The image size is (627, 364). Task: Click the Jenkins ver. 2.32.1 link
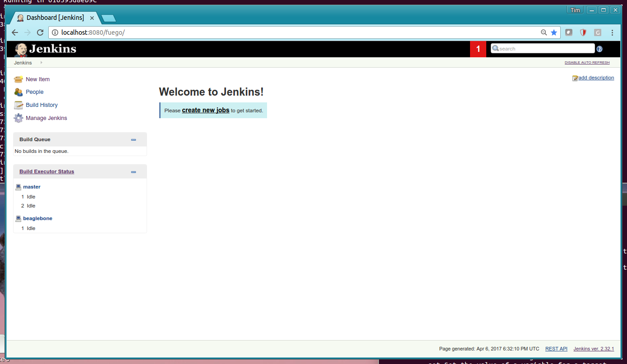pos(594,349)
